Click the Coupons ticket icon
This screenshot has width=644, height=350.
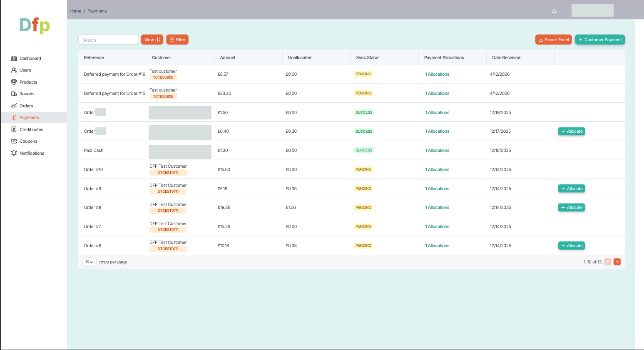14,141
